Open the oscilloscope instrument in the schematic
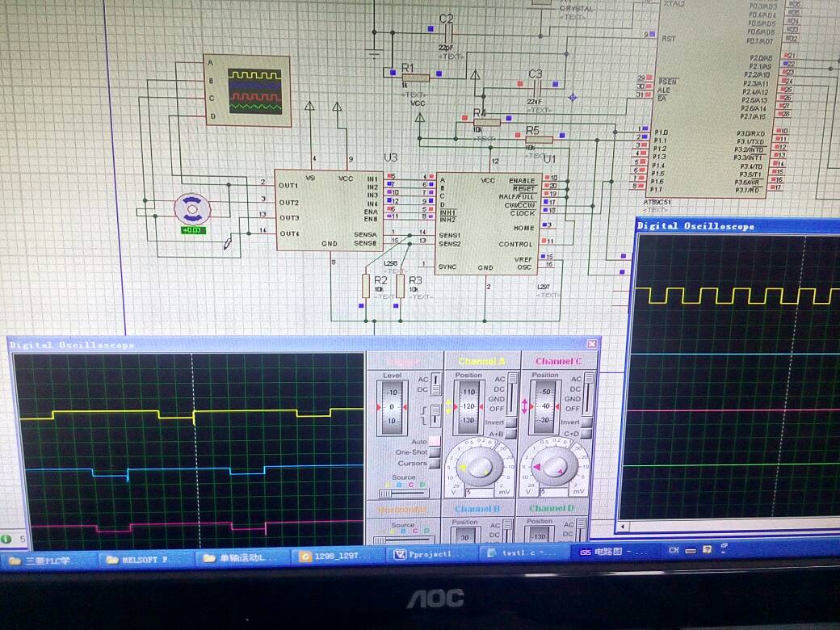Image resolution: width=840 pixels, height=630 pixels. (247, 91)
